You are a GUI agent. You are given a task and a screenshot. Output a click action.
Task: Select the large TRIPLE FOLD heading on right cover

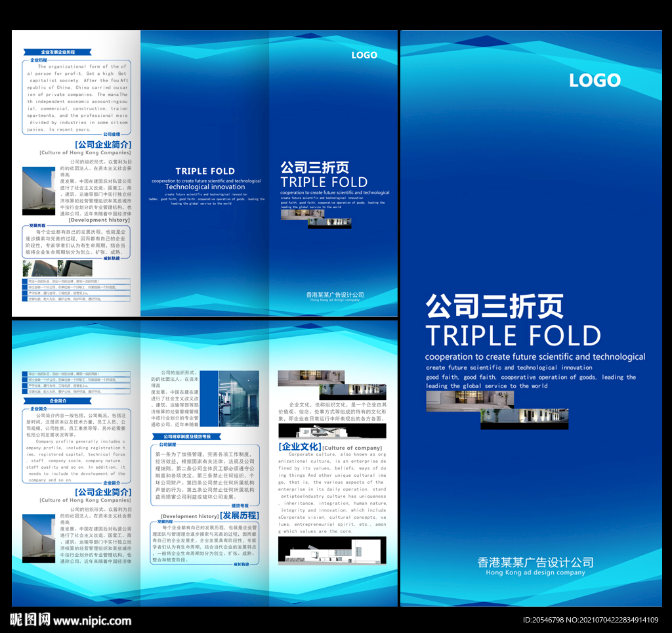[x=513, y=336]
